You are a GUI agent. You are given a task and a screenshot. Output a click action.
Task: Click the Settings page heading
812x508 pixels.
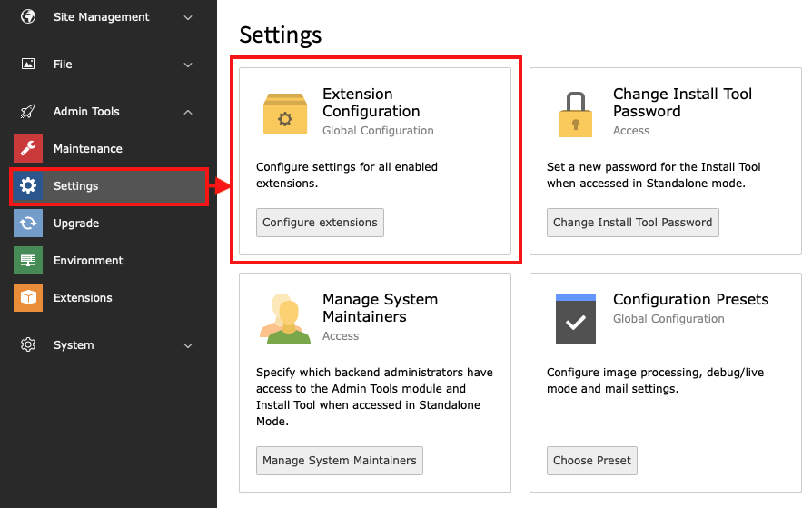[x=280, y=35]
